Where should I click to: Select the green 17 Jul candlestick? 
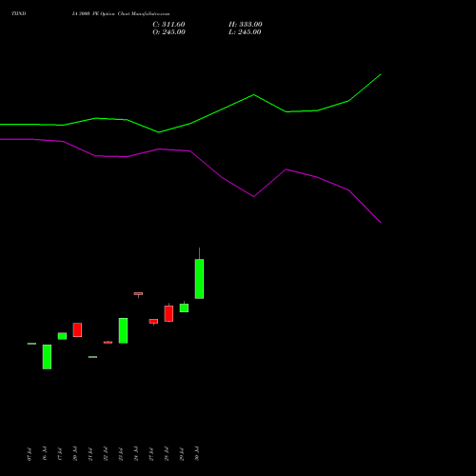[62, 336]
